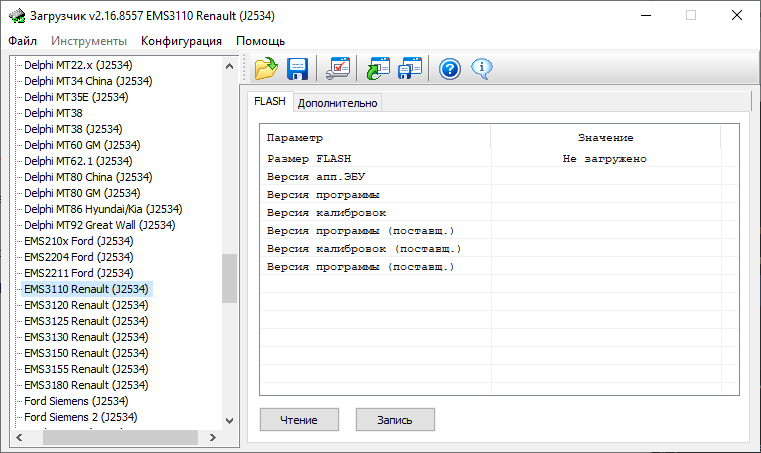This screenshot has height=453, width=761.
Task: Click the horizontal scrollbar thumb under the list
Action: [120, 437]
